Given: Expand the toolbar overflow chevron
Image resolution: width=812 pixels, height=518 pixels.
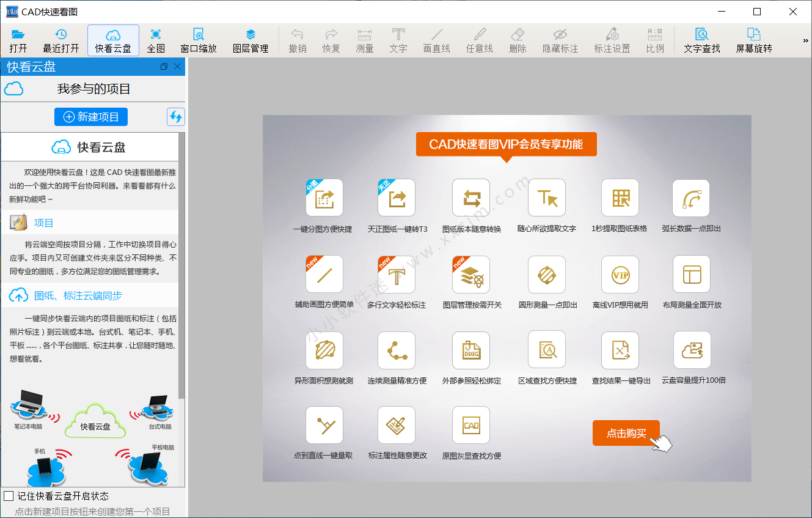Looking at the screenshot, I should (x=805, y=41).
